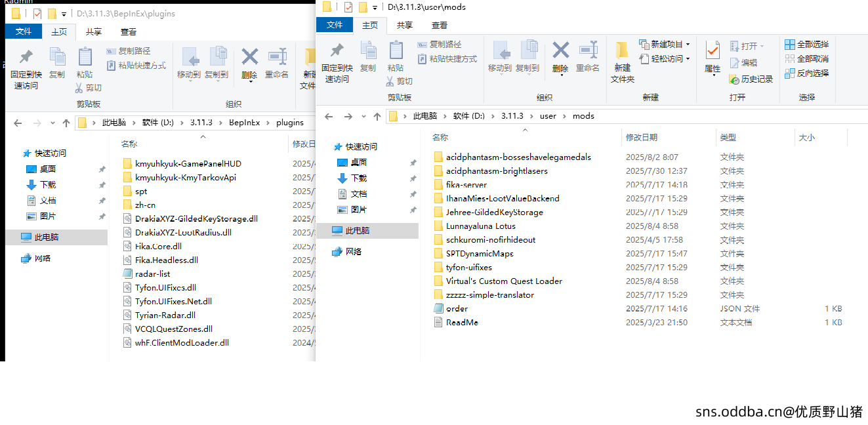This screenshot has width=868, height=425.
Task: Sort by 名称 column in mods window
Action: (440, 137)
